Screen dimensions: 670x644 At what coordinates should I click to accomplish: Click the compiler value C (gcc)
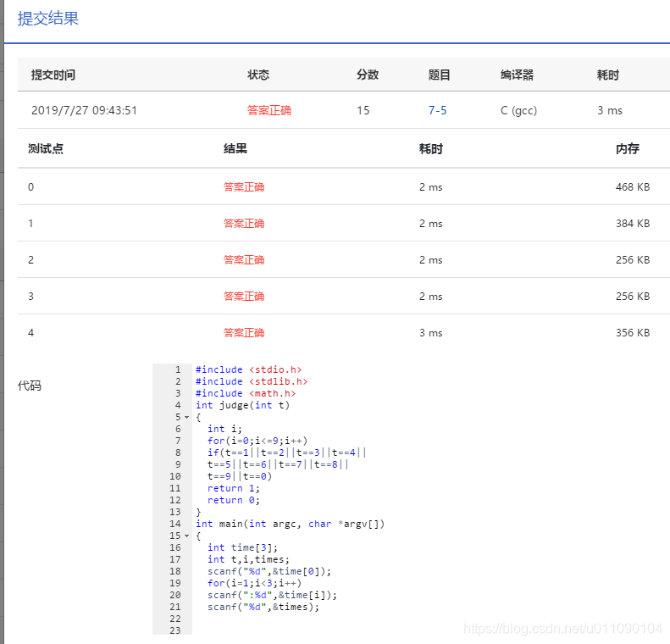pos(518,110)
